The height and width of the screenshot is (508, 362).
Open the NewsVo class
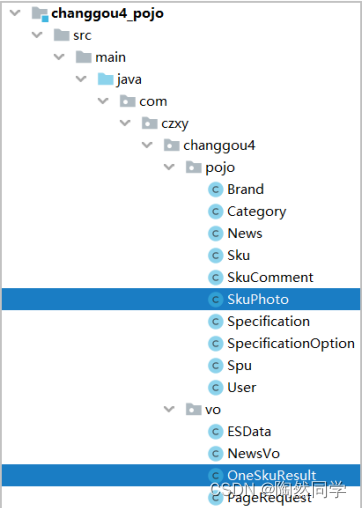(x=253, y=453)
